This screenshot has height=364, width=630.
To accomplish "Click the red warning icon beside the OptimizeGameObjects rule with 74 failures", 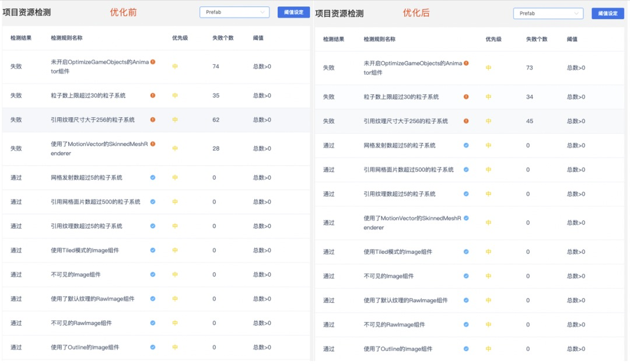I will (x=153, y=62).
